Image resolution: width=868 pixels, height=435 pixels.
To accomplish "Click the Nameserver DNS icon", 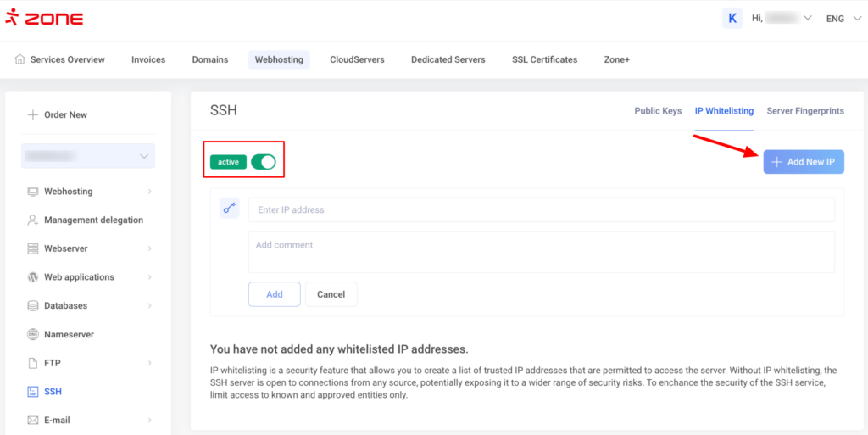I will [33, 335].
